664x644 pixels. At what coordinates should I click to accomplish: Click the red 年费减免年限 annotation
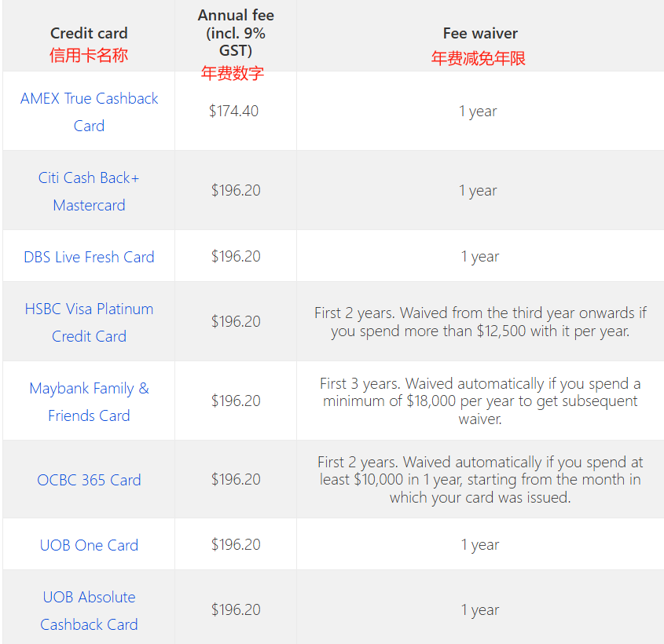coord(478,58)
